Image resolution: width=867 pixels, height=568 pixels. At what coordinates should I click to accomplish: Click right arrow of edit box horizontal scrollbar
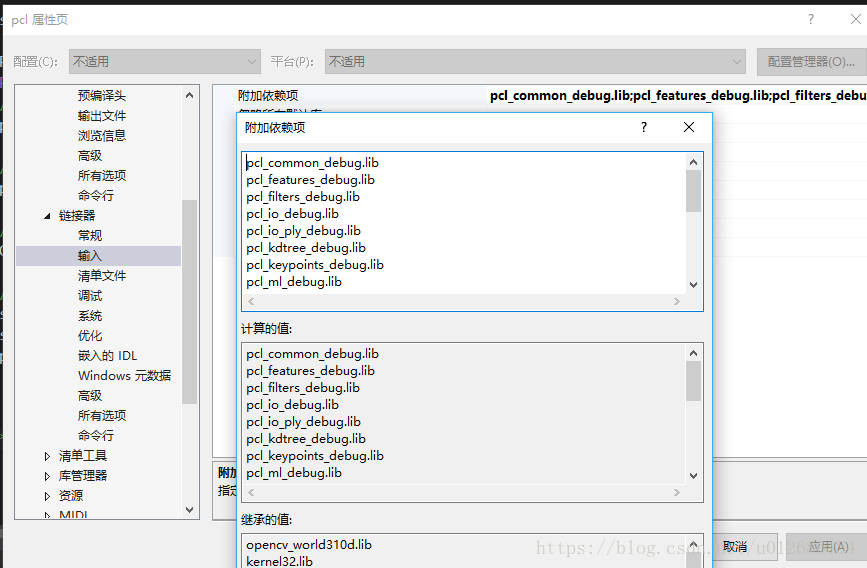tap(677, 301)
